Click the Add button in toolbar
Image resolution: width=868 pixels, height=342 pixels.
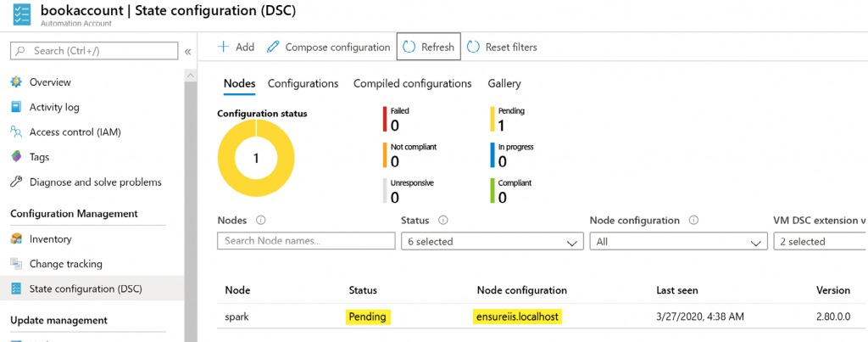click(236, 47)
